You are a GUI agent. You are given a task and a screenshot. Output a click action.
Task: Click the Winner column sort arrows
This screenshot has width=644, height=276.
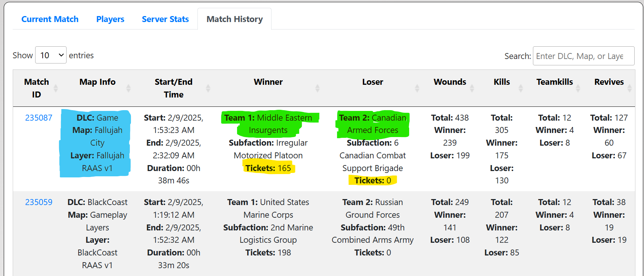317,89
